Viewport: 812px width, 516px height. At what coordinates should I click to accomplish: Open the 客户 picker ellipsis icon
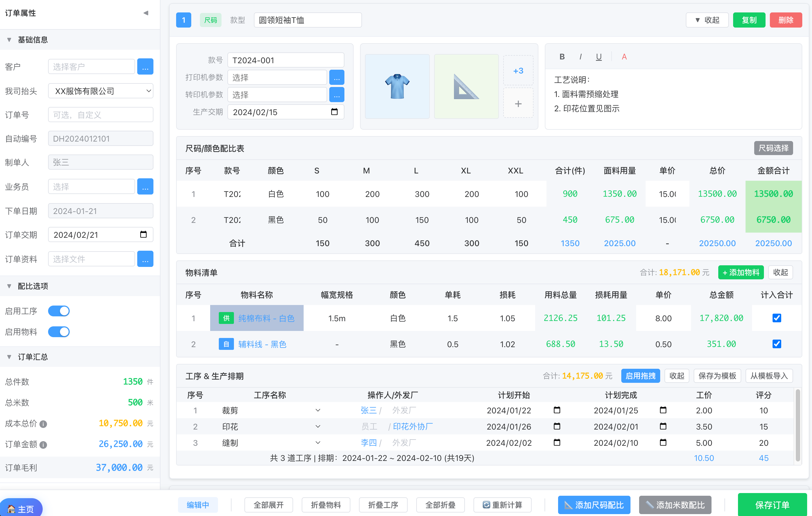145,66
